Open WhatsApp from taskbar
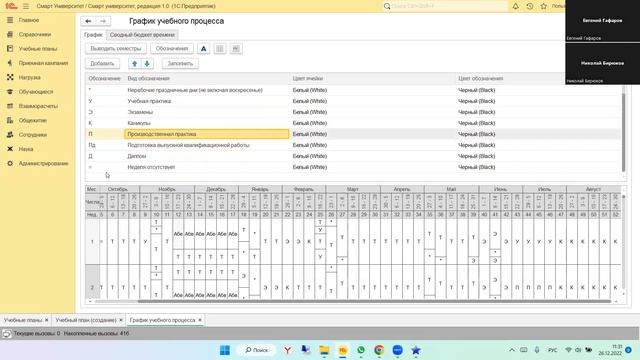640x360 pixels. tap(361, 350)
